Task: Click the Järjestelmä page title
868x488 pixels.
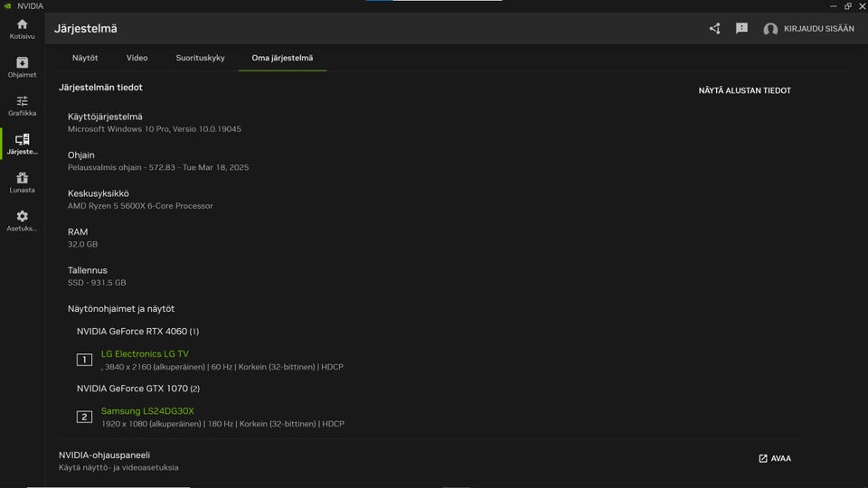Action: click(x=86, y=29)
